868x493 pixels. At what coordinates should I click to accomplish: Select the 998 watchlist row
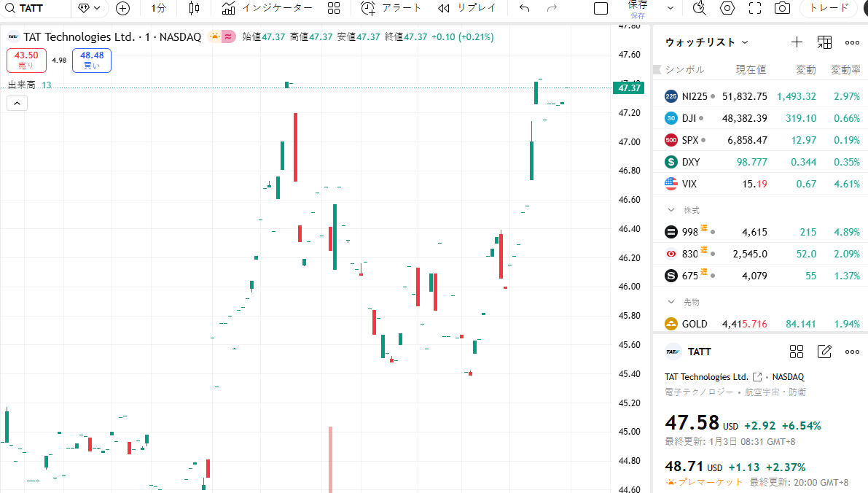click(761, 232)
